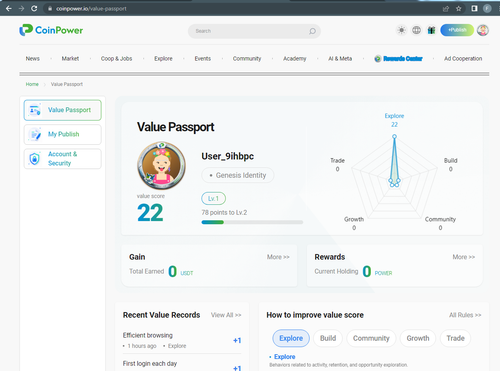500x371 pixels.
Task: Click the share page icon in address bar
Action: [x=446, y=9]
